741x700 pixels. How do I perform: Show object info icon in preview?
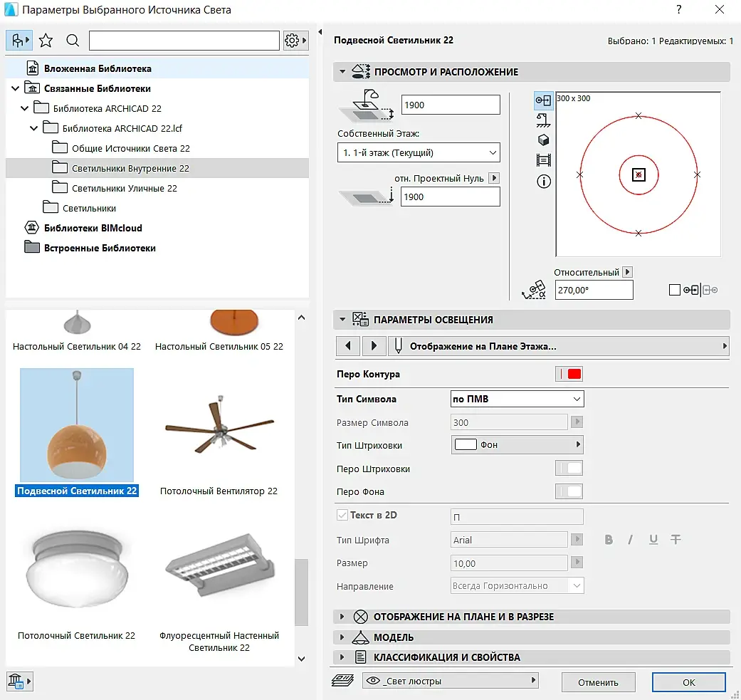click(x=543, y=182)
